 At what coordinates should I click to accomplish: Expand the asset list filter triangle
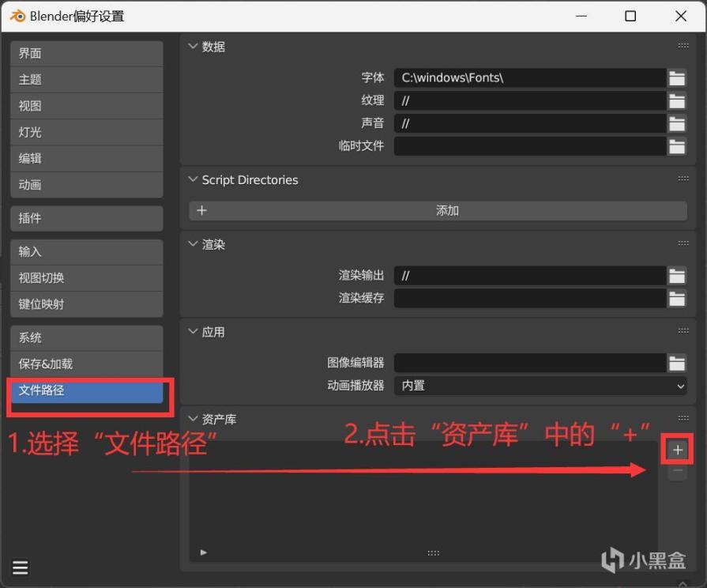[203, 552]
